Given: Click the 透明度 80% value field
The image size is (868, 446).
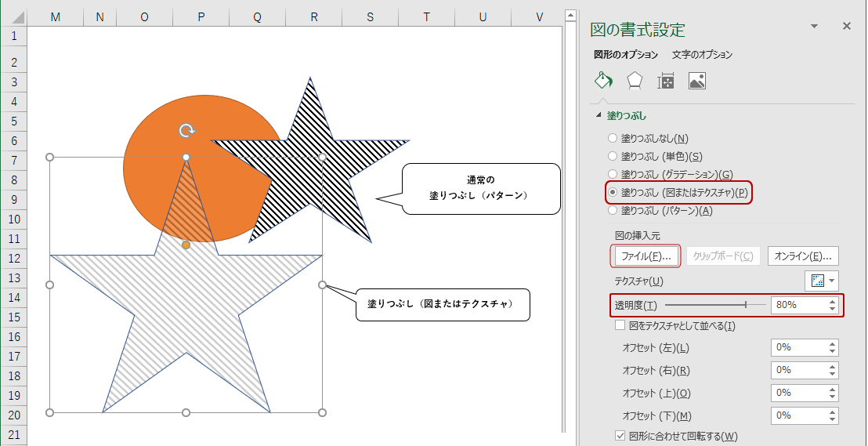Looking at the screenshot, I should pyautogui.click(x=797, y=305).
